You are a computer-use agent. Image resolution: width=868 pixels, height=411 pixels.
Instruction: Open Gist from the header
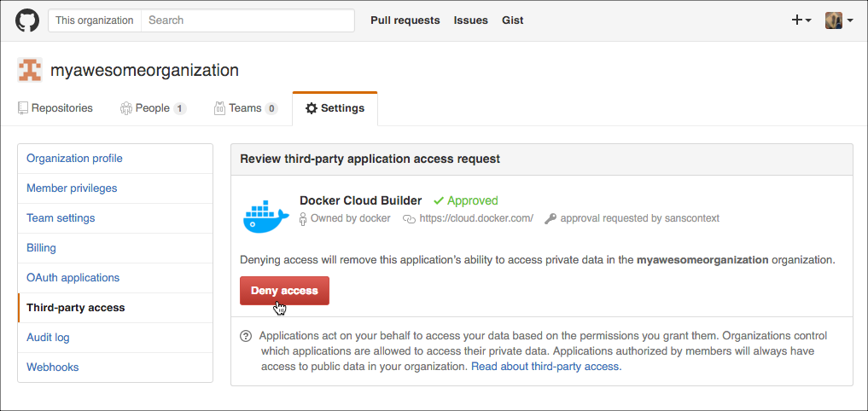[x=513, y=20]
